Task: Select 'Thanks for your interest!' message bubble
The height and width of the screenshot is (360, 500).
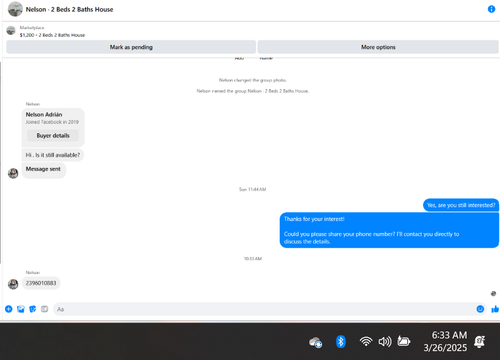Action: click(389, 230)
